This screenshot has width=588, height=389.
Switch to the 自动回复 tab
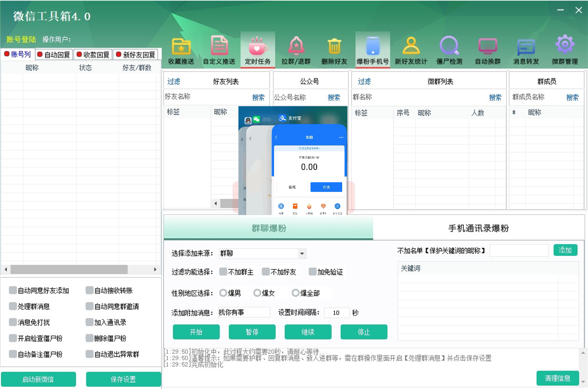pos(54,55)
